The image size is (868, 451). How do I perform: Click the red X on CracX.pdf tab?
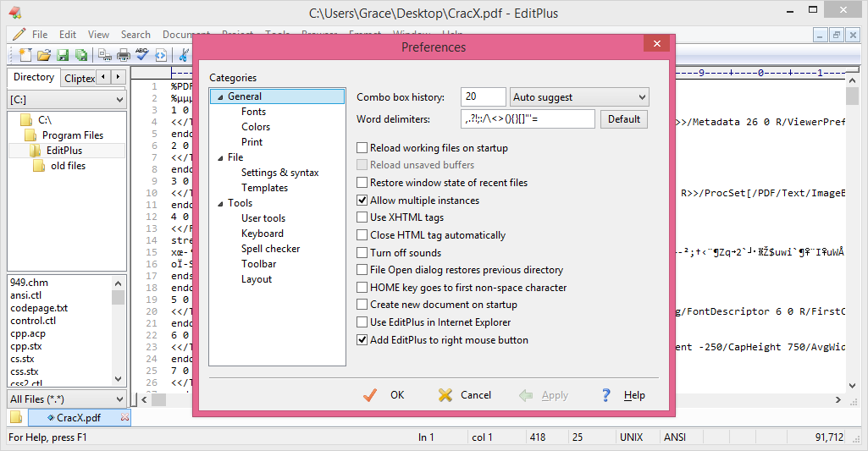coord(124,417)
